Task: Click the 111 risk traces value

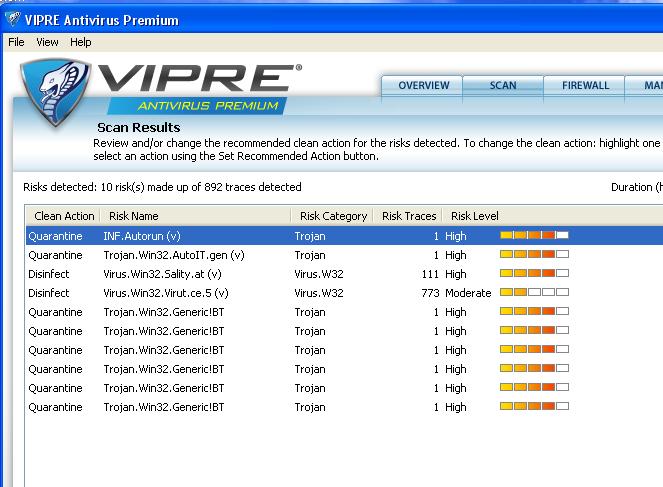Action: (x=430, y=274)
